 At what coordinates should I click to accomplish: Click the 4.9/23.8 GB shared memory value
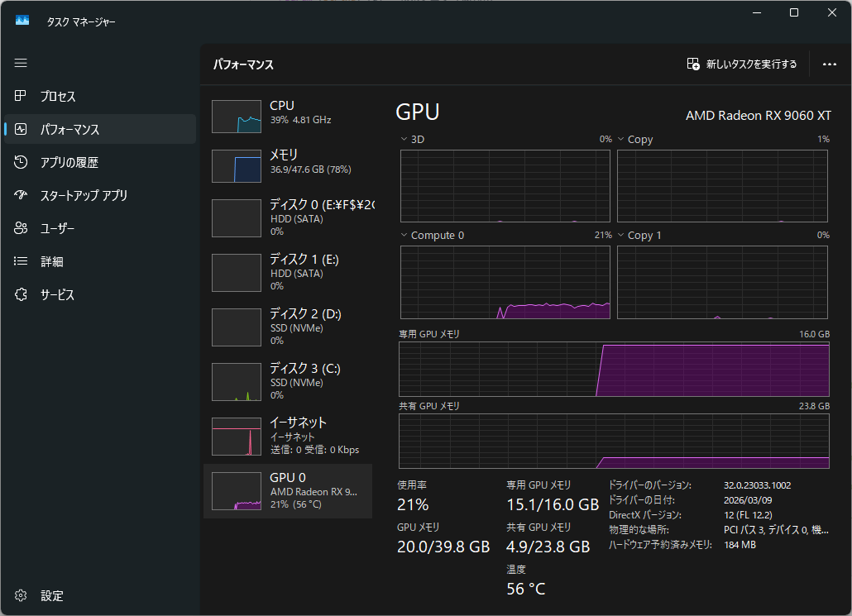[548, 547]
